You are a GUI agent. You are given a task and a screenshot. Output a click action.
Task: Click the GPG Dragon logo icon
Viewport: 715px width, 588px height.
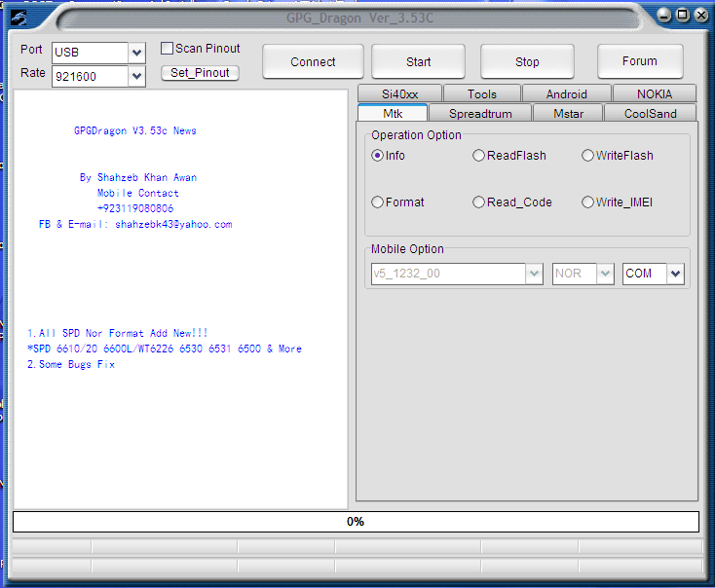pyautogui.click(x=19, y=18)
